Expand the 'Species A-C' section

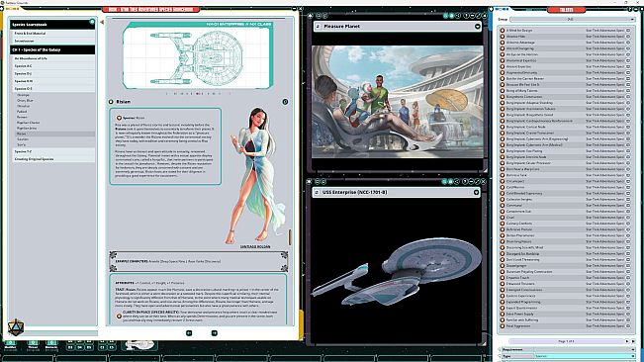point(53,66)
